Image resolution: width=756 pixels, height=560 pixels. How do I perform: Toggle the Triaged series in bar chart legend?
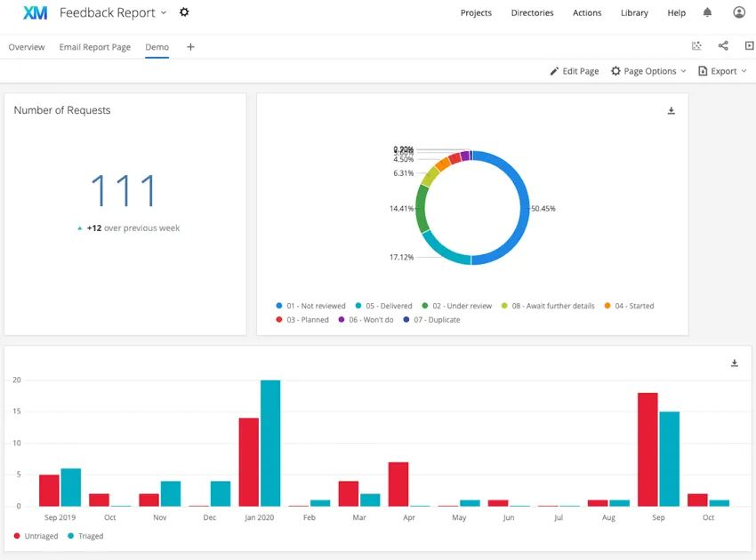[88, 536]
